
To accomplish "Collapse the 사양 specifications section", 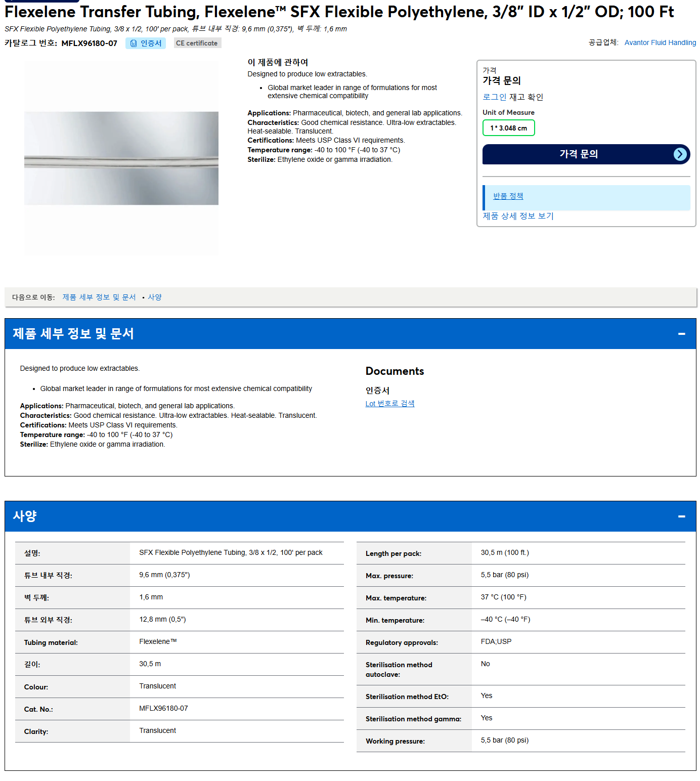I will pos(681,516).
